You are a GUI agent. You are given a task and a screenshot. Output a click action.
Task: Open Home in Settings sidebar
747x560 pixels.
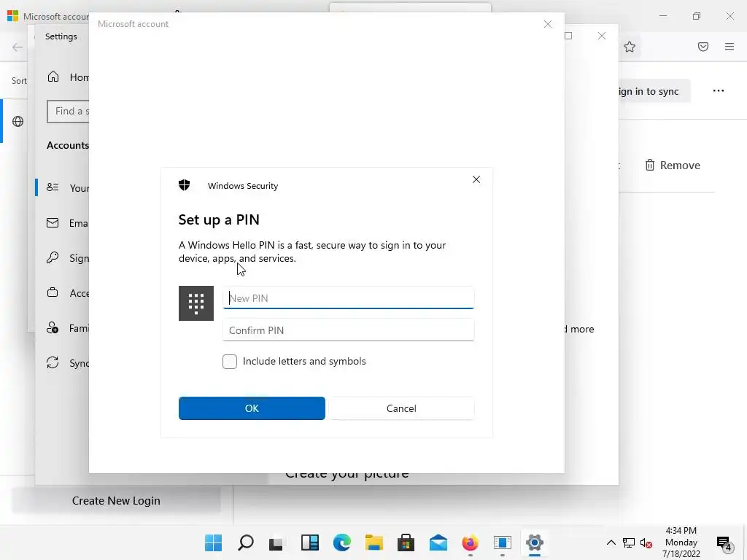tap(68, 77)
